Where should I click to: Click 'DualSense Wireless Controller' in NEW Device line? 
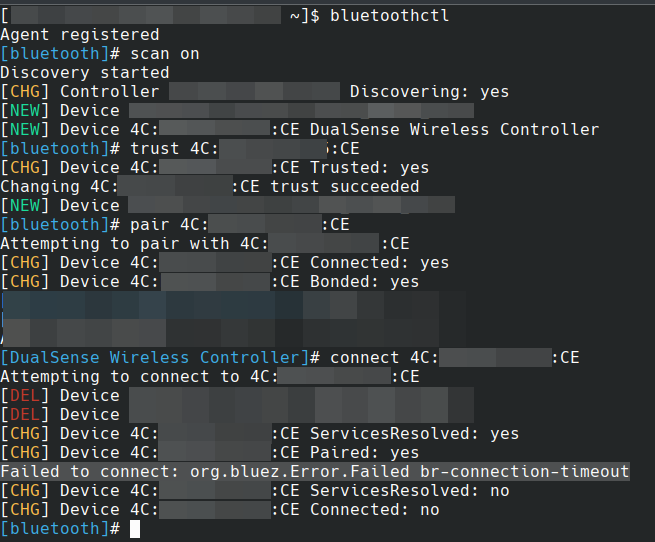point(454,130)
